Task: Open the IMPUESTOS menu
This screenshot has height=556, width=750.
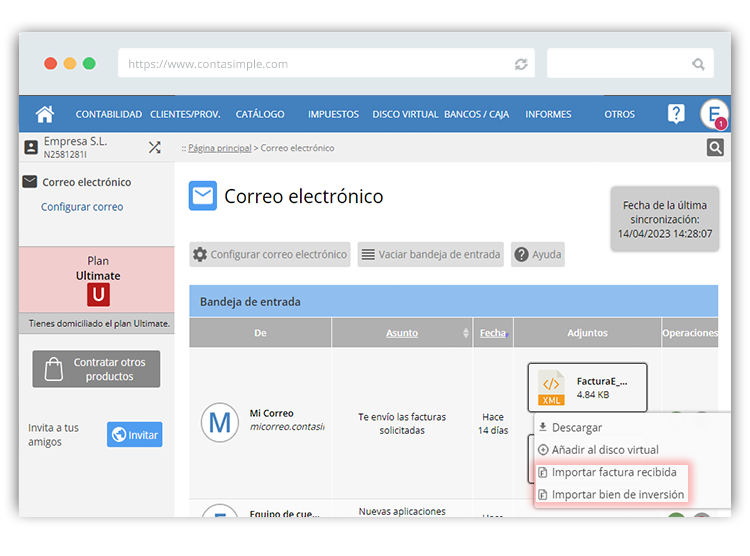Action: coord(333,114)
